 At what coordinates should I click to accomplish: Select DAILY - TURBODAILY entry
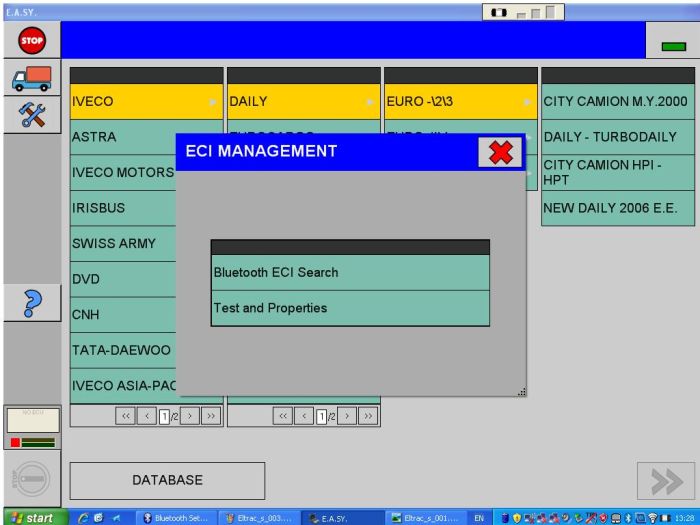point(618,137)
